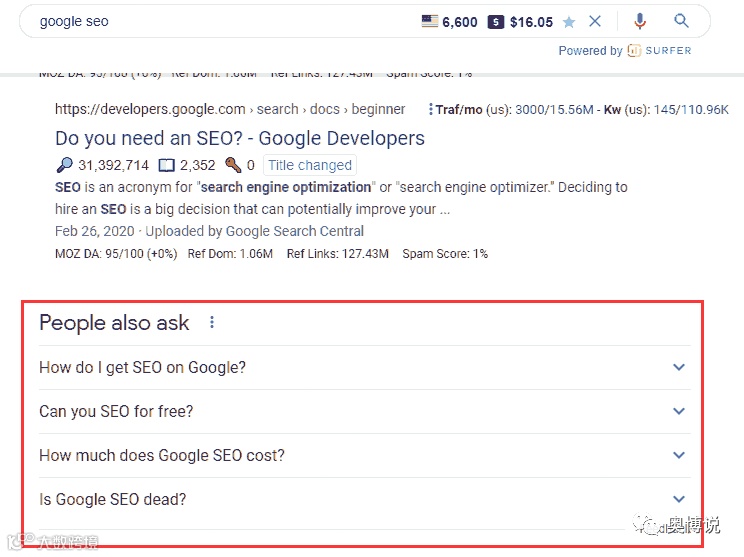Viewport: 744px width, 557px height.
Task: Expand "Can you SEO for free?" chevron
Action: pos(679,411)
